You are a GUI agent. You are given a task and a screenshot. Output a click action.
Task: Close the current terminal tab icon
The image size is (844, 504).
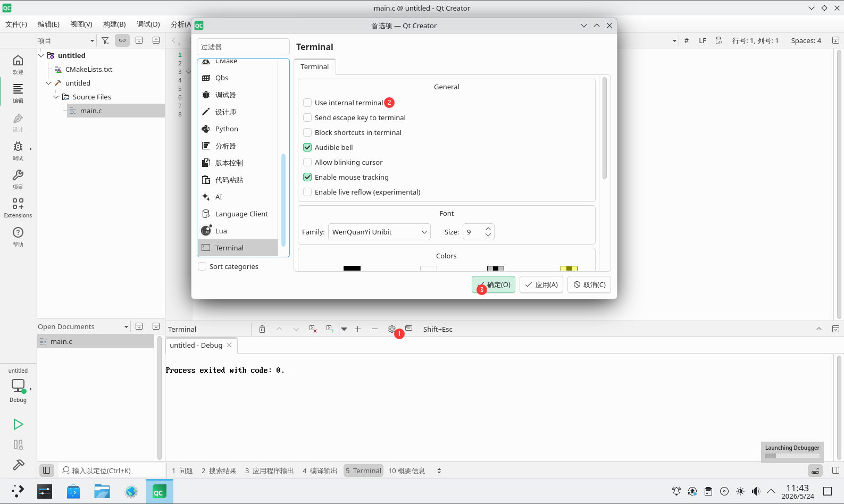pos(313,329)
